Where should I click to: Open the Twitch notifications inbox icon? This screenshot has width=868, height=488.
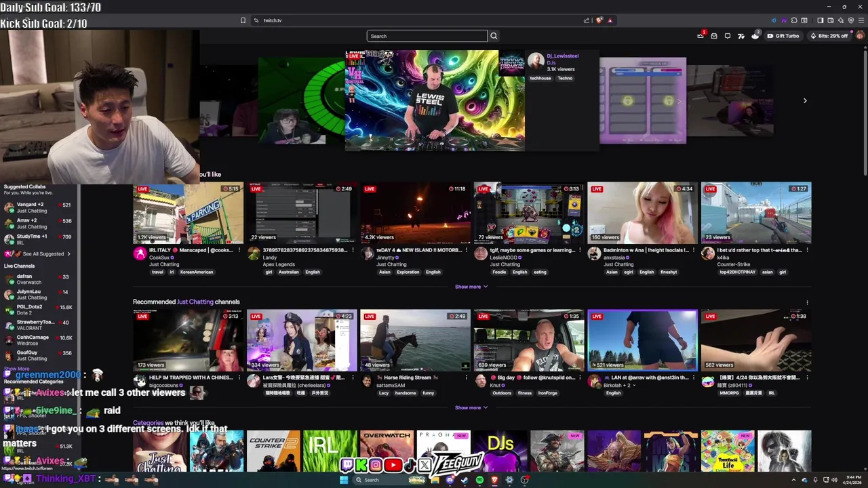[714, 36]
